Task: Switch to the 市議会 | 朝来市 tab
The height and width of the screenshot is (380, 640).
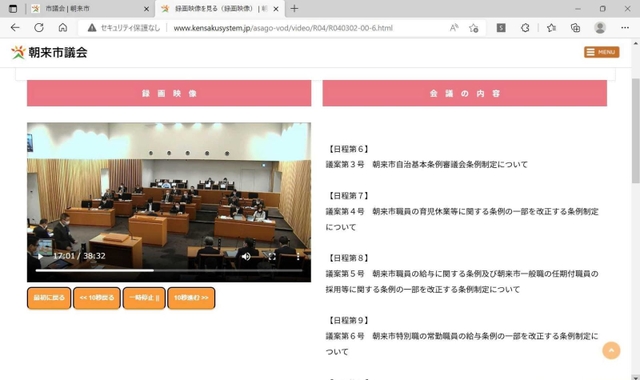Action: (x=91, y=9)
